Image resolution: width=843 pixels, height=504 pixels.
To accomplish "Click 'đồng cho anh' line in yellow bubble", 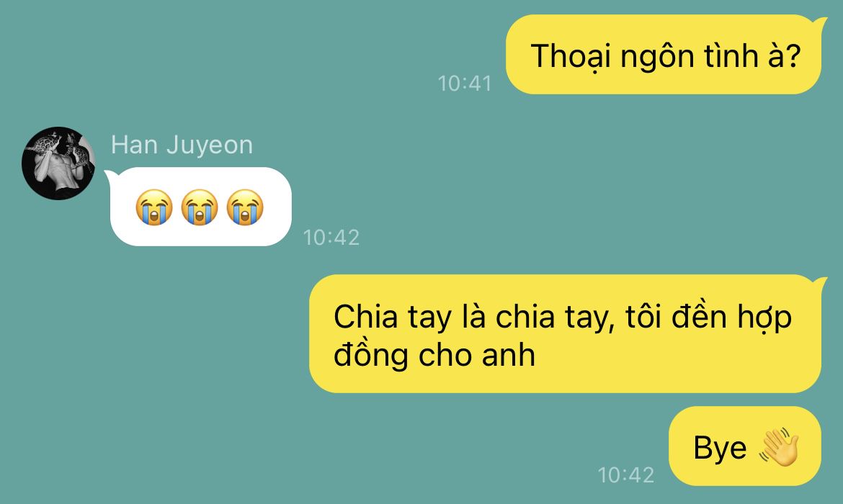I will point(434,355).
